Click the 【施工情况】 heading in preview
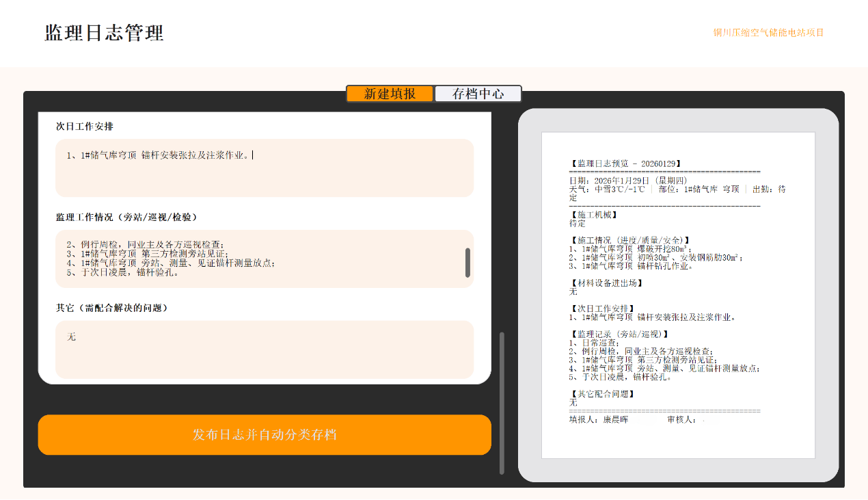Screen dimensions: 868x500 pyautogui.click(x=630, y=241)
